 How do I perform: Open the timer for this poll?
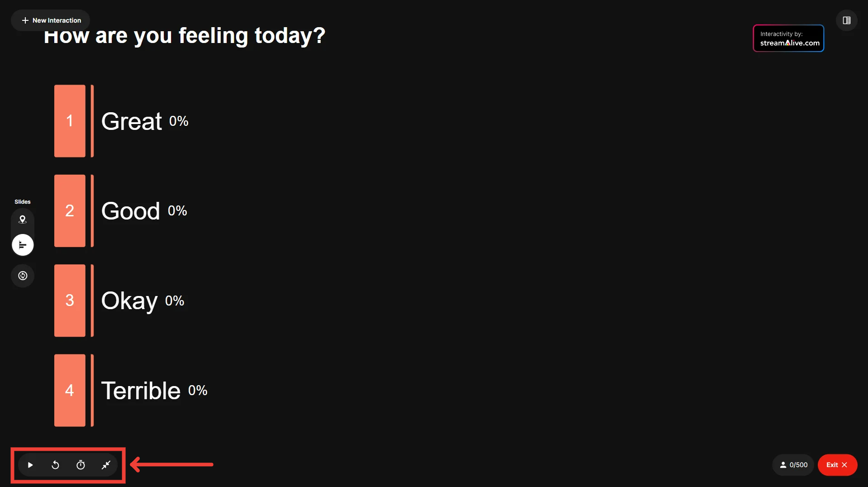click(81, 465)
